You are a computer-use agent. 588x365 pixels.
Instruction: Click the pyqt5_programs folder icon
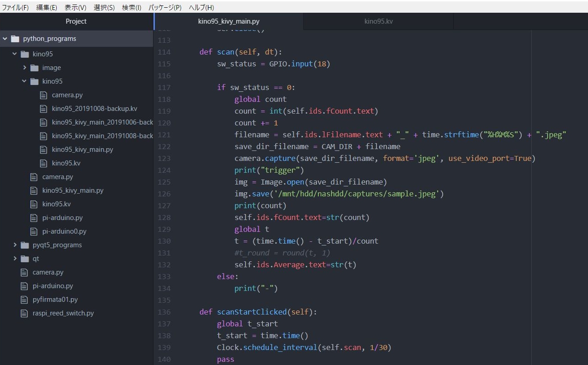pos(25,245)
